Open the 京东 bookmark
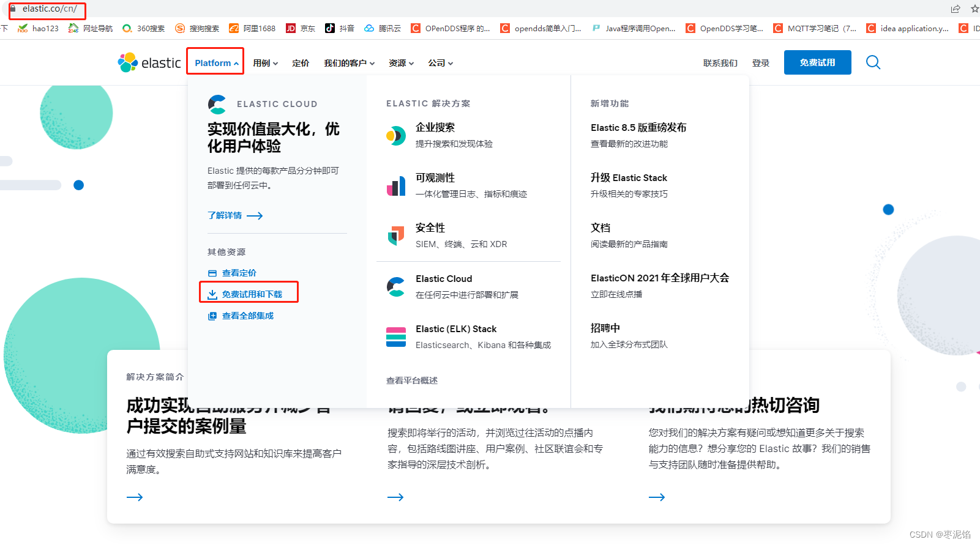This screenshot has width=980, height=545. pos(301,28)
